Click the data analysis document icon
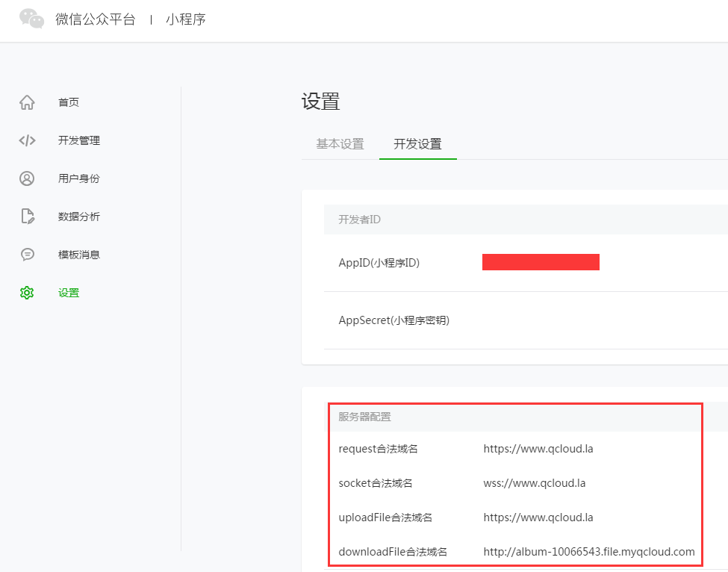Viewport: 728px width, 572px height. [27, 217]
